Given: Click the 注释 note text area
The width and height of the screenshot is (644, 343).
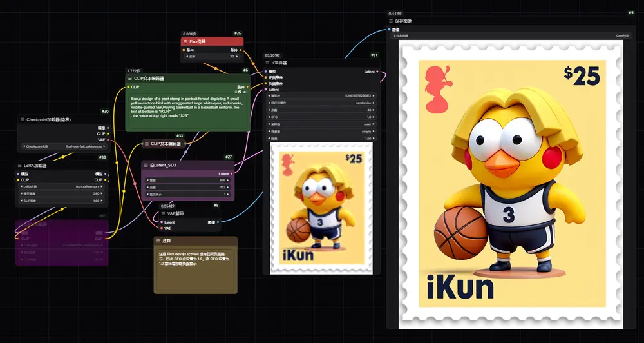Looking at the screenshot, I should pos(195,269).
